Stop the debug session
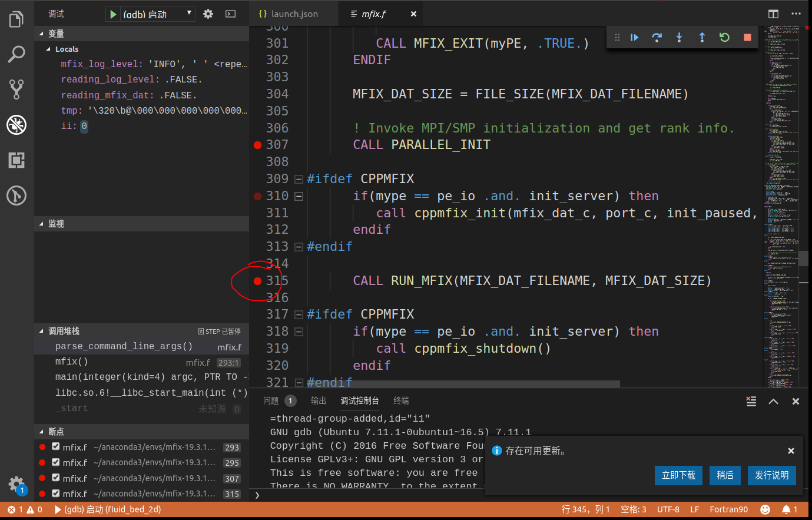812x520 pixels. coord(747,37)
